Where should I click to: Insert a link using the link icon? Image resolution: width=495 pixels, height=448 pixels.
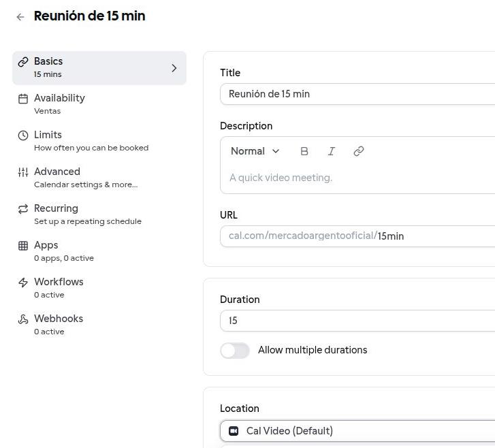pyautogui.click(x=359, y=151)
